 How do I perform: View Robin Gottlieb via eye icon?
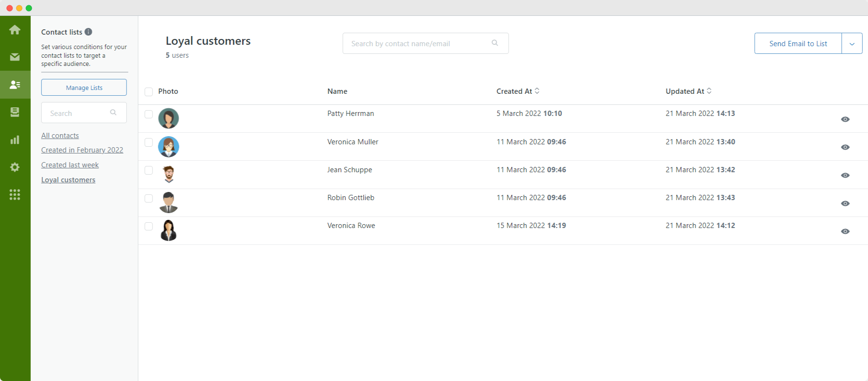845,203
